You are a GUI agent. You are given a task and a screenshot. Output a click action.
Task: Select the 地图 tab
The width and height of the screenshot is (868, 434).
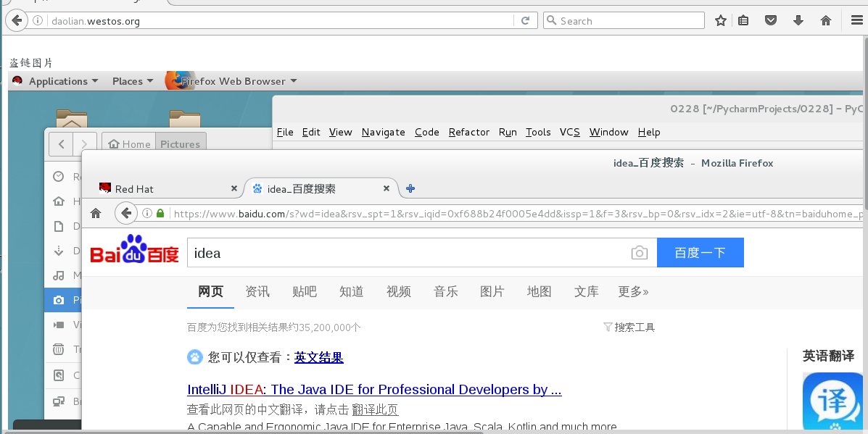pos(540,291)
